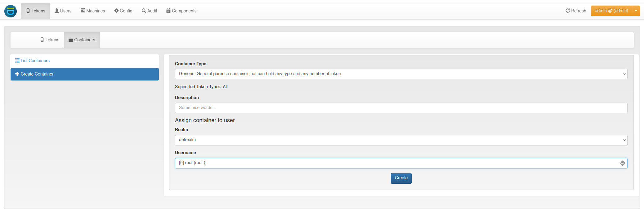
Task: Click the grid icon beside Components
Action: coord(168,11)
